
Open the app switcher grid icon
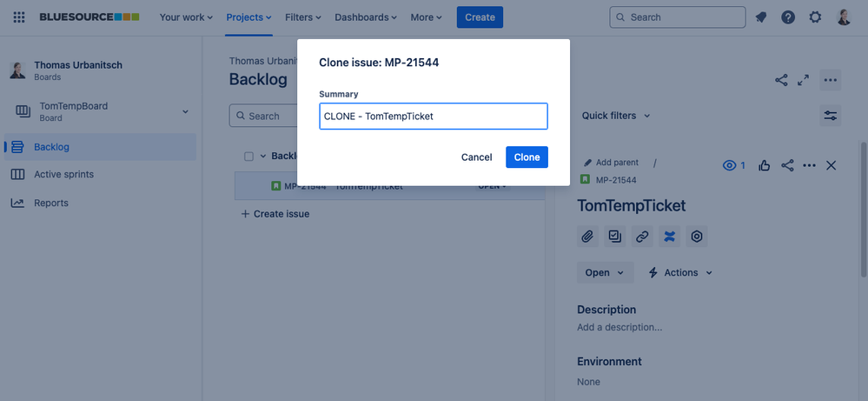[x=19, y=17]
